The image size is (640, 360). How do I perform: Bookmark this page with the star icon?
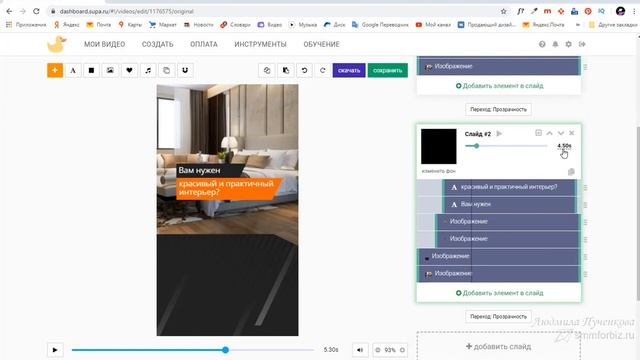(504, 11)
